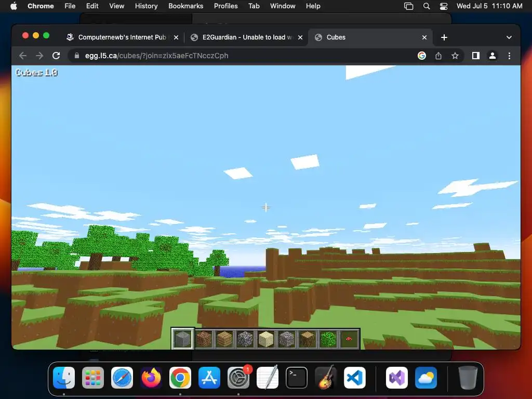The height and width of the screenshot is (399, 532).
Task: Open the Chrome app menu
Action: click(41, 6)
